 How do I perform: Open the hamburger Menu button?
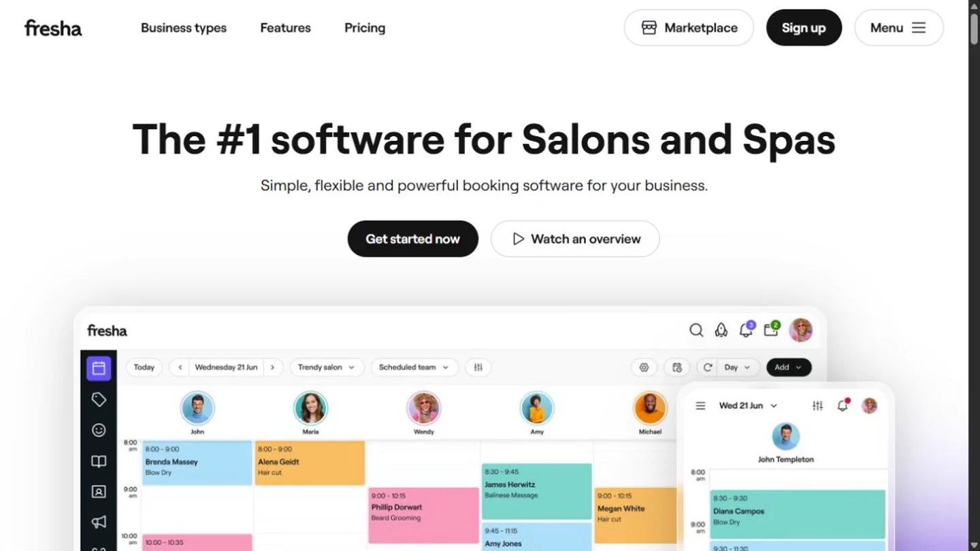[898, 28]
